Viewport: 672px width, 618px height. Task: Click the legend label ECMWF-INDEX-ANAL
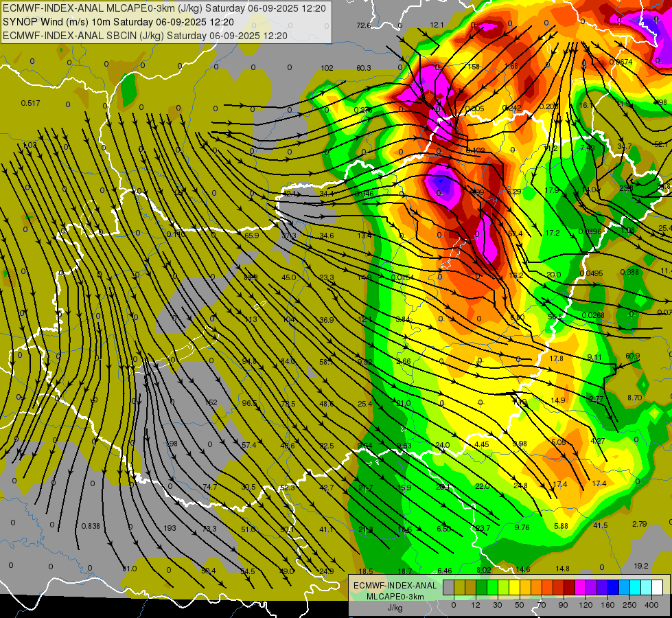coord(395,586)
